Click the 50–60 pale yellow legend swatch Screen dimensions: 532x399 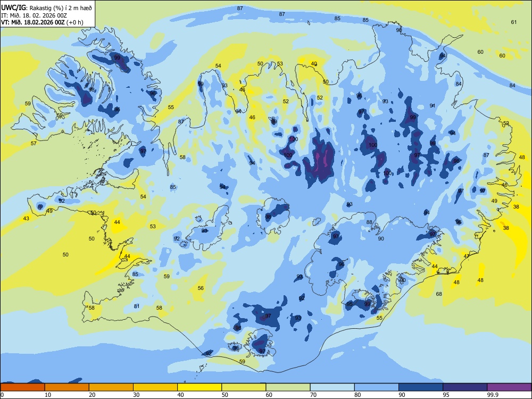pos(244,387)
